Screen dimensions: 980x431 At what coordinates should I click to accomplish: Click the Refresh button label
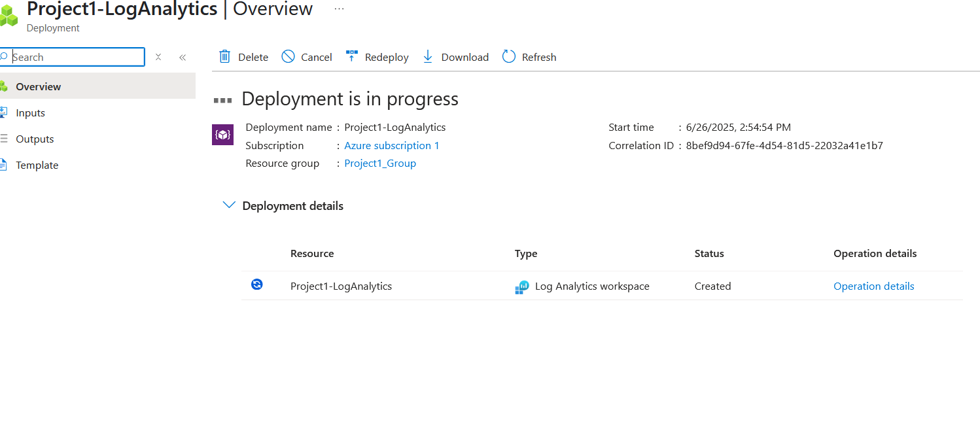point(539,57)
